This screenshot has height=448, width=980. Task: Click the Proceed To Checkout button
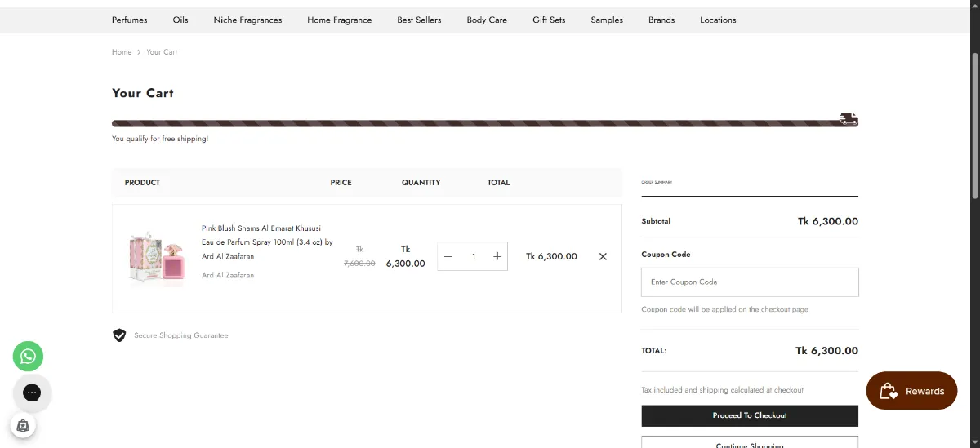coord(750,415)
